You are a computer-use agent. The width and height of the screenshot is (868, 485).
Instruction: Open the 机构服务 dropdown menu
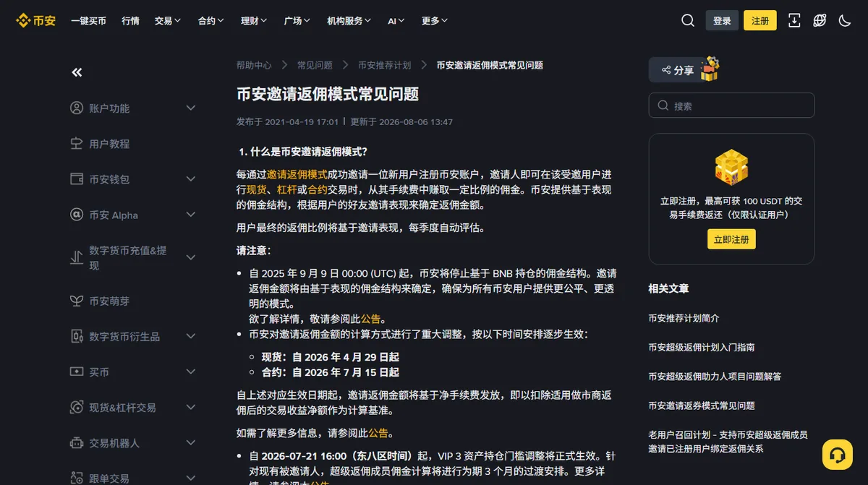(x=349, y=21)
